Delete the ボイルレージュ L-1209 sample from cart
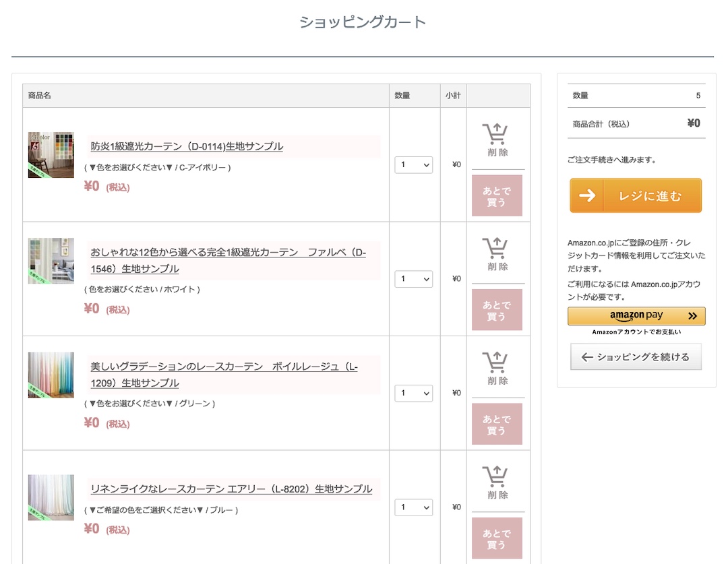The width and height of the screenshot is (728, 564). [x=497, y=369]
